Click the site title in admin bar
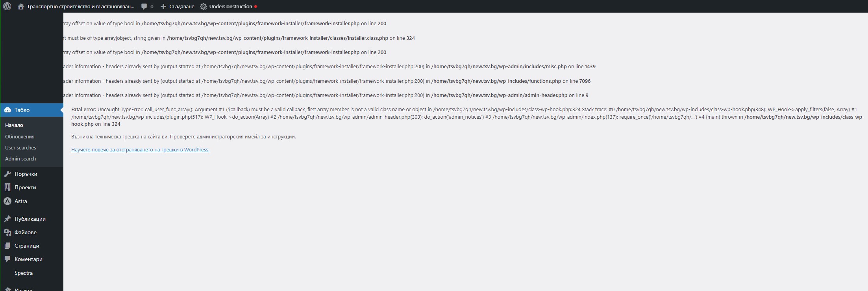Screen dimensions: 868x291 pos(81,6)
